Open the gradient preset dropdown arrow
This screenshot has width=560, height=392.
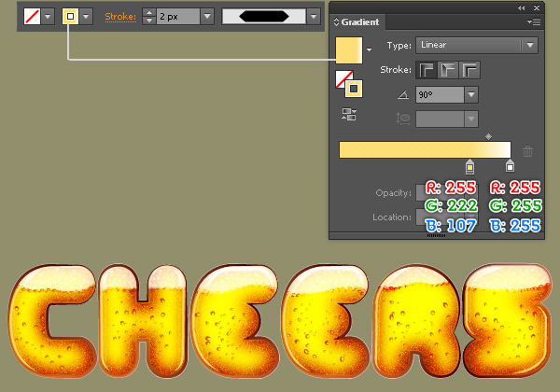coord(369,50)
